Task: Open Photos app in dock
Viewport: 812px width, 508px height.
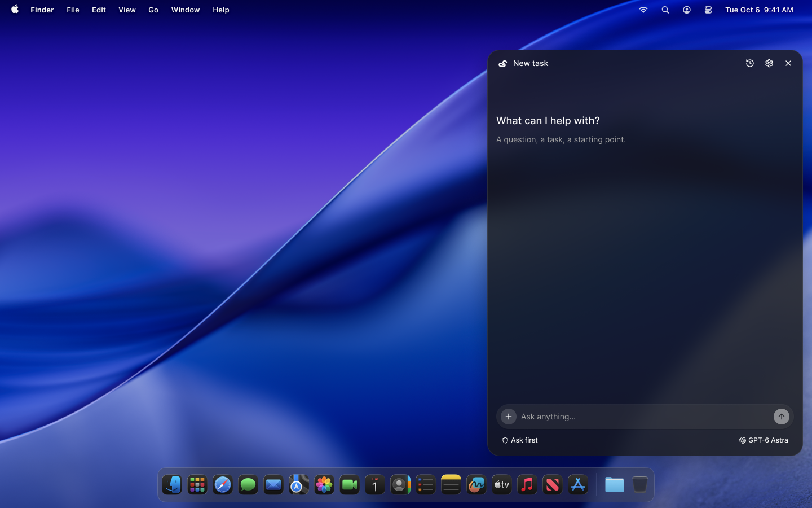Action: pyautogui.click(x=324, y=485)
